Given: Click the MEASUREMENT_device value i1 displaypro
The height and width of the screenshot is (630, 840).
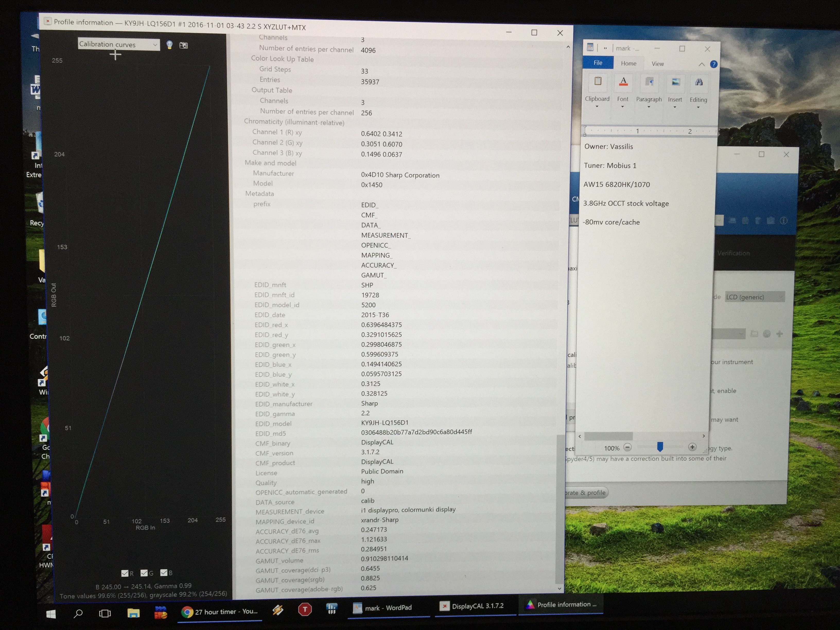Looking at the screenshot, I should click(408, 510).
